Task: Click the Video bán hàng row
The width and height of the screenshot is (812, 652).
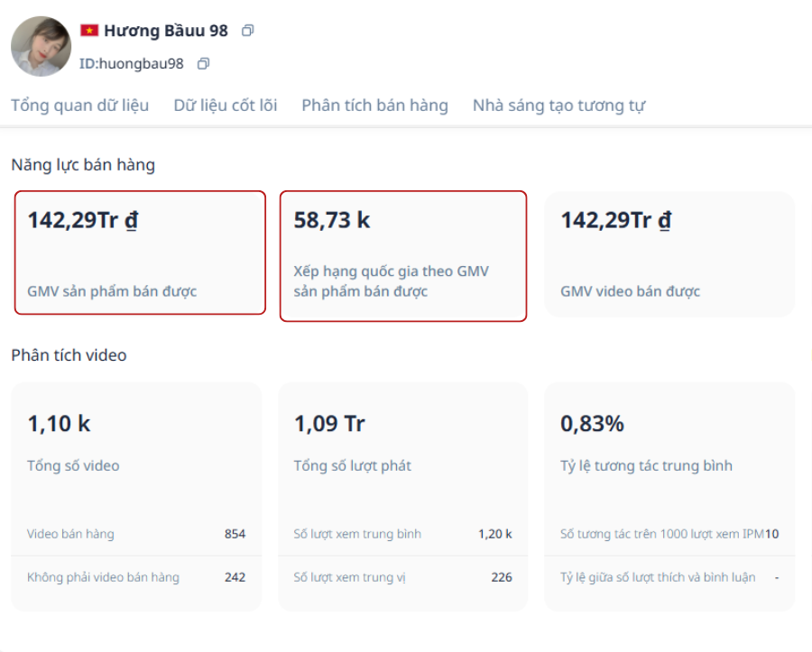Action: 136,534
